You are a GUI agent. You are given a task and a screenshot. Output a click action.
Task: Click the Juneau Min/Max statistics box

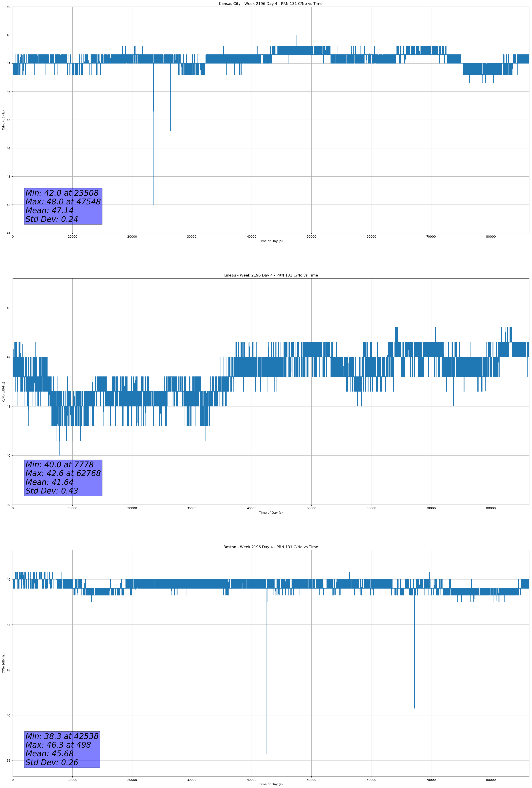[63, 478]
